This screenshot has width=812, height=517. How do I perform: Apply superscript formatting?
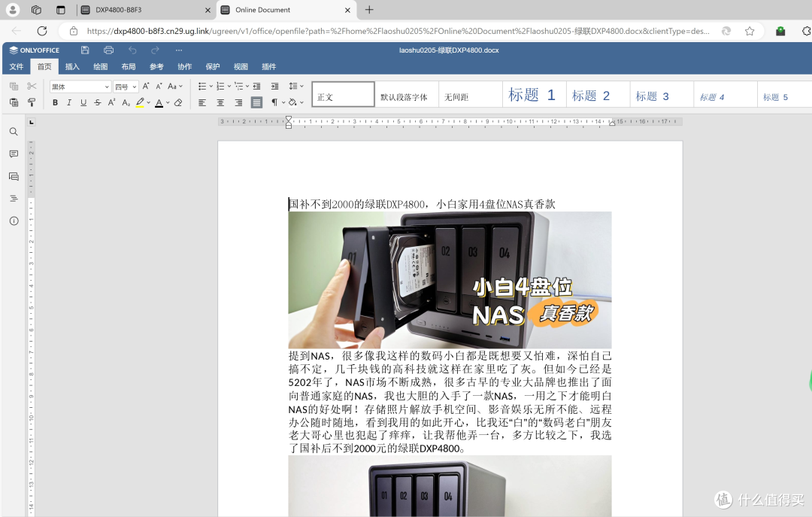(x=111, y=102)
